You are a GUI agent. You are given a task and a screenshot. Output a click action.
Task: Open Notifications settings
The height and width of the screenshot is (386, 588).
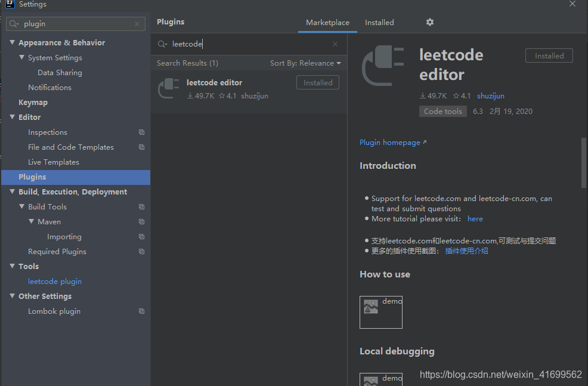(49, 88)
